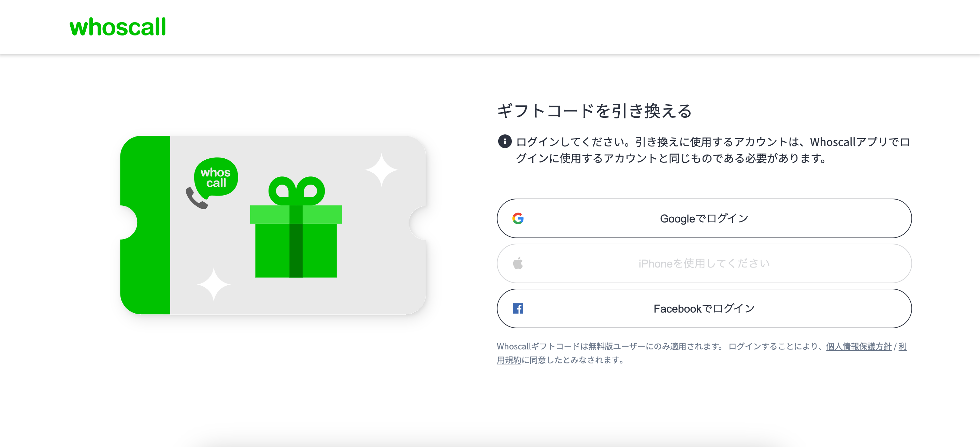Log in with the Googleでログイン button
This screenshot has height=447, width=980.
(704, 218)
